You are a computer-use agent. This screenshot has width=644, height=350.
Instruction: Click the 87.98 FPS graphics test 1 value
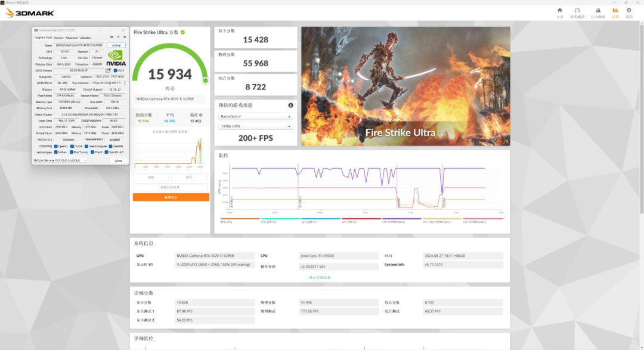point(215,311)
